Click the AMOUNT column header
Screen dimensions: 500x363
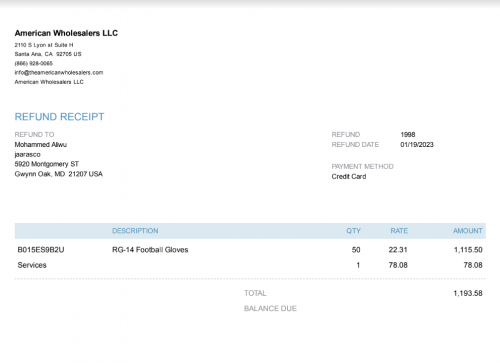[467, 231]
